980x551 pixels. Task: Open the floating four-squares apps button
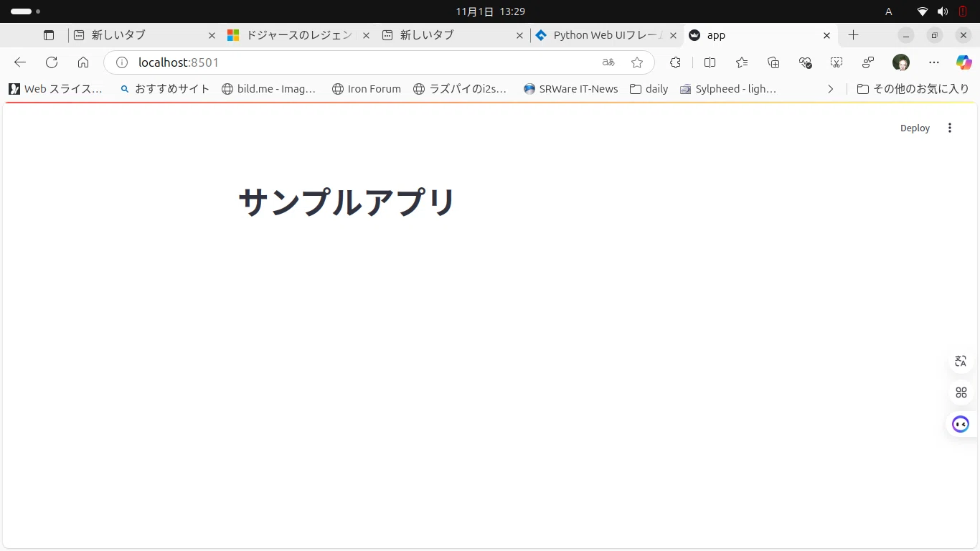(961, 392)
